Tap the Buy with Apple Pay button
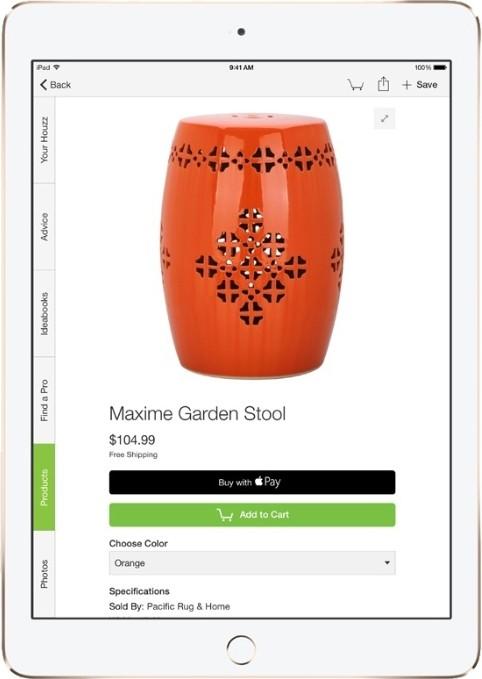 (x=252, y=482)
